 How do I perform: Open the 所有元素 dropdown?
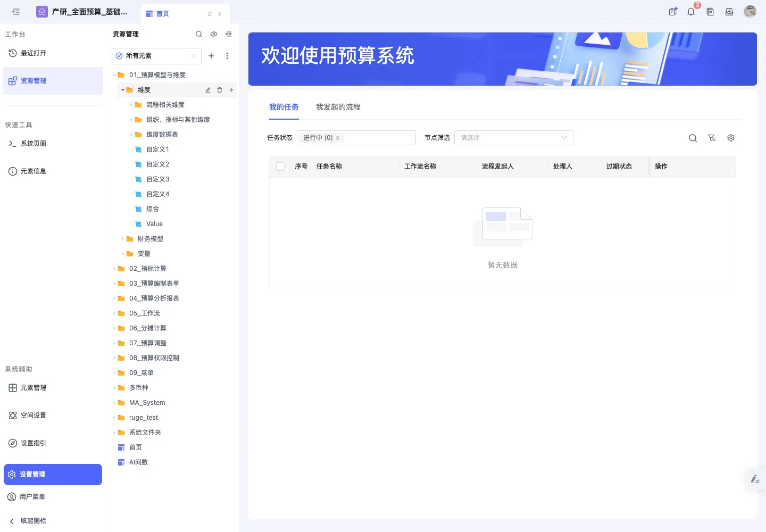(x=156, y=56)
